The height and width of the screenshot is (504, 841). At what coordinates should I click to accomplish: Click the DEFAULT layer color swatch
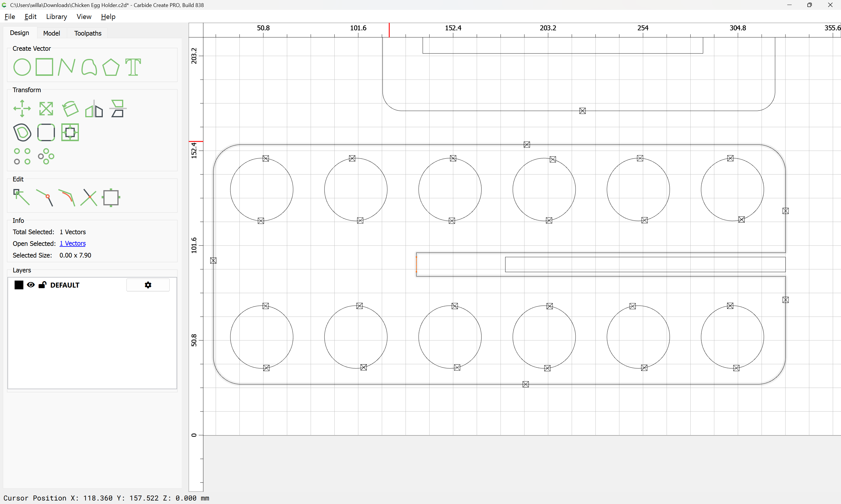tap(19, 285)
